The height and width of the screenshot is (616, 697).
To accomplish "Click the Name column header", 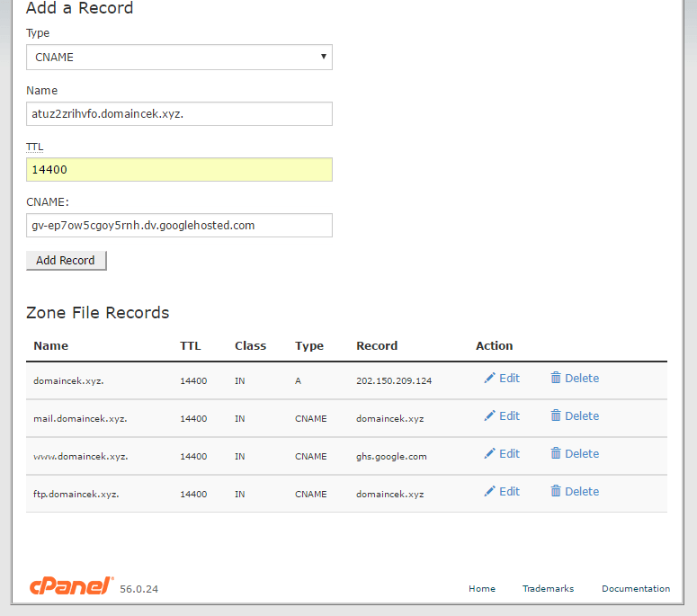I will (x=50, y=345).
